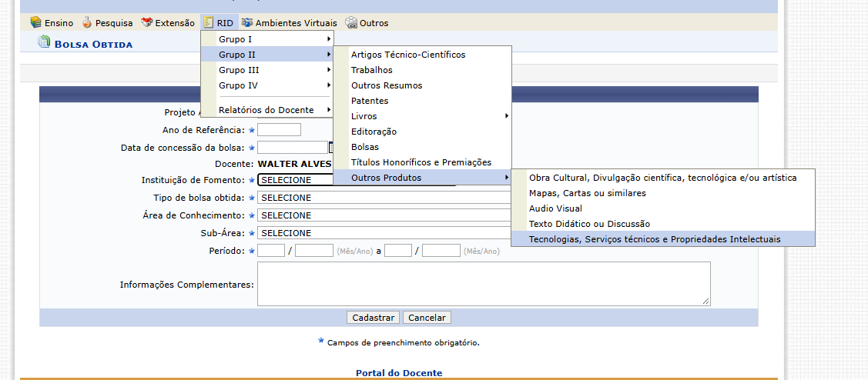Screen dimensions: 868x380
Task: Select Texto Didático ou Discussão
Action: pos(662,224)
